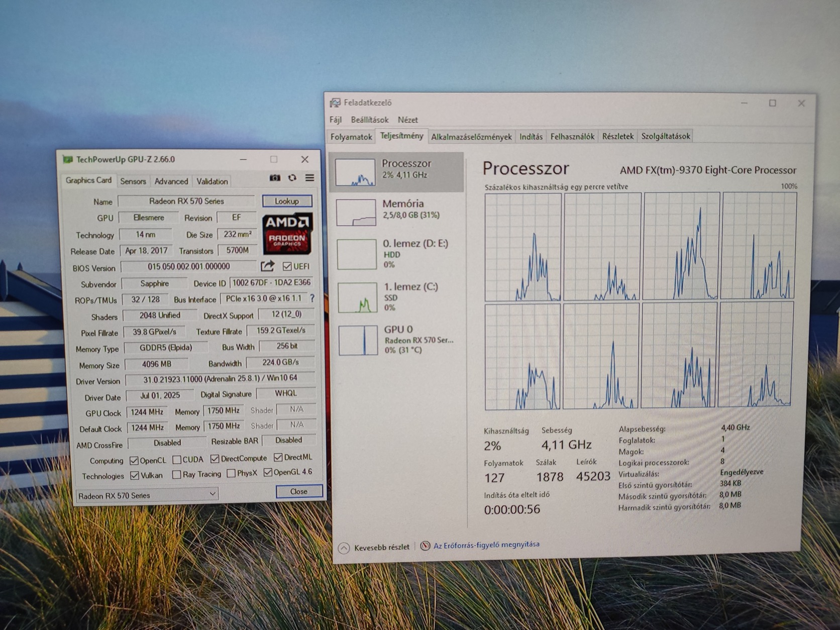
Task: Click the Lookup button in GPU-Z
Action: [287, 201]
